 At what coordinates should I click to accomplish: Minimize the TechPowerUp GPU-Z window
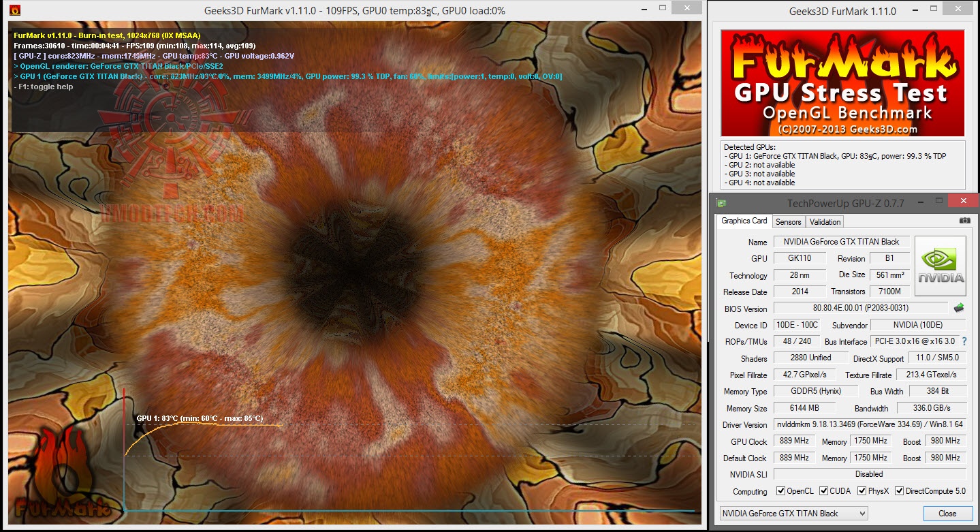tap(921, 202)
